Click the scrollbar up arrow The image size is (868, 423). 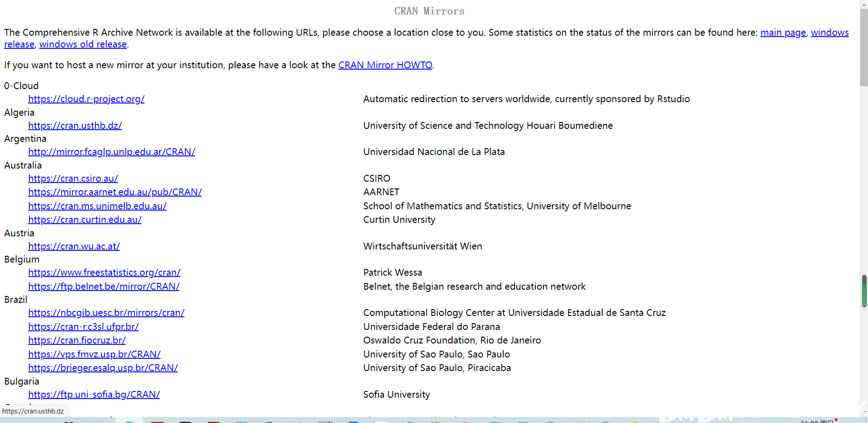[863, 4]
